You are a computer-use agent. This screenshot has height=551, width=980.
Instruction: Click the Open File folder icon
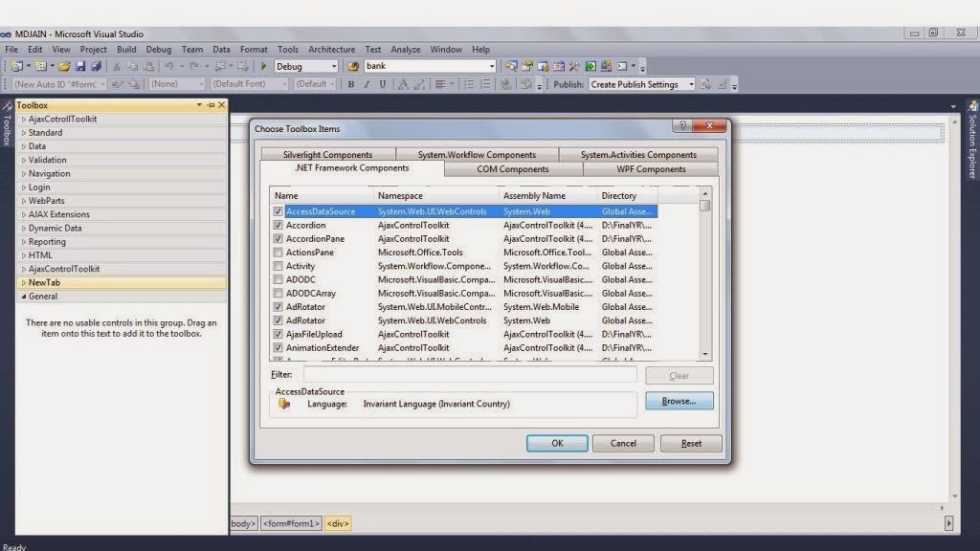pyautogui.click(x=64, y=66)
